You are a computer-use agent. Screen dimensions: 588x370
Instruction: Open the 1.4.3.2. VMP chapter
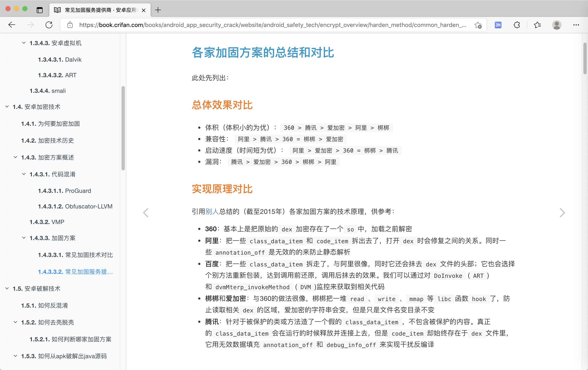click(47, 222)
